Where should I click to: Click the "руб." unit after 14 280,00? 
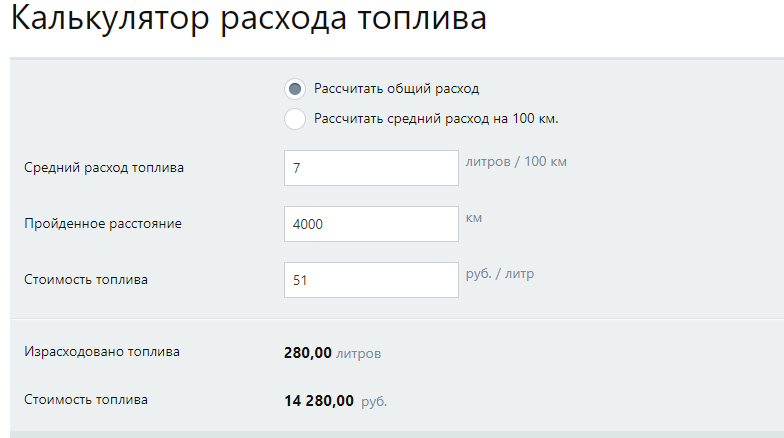point(374,402)
